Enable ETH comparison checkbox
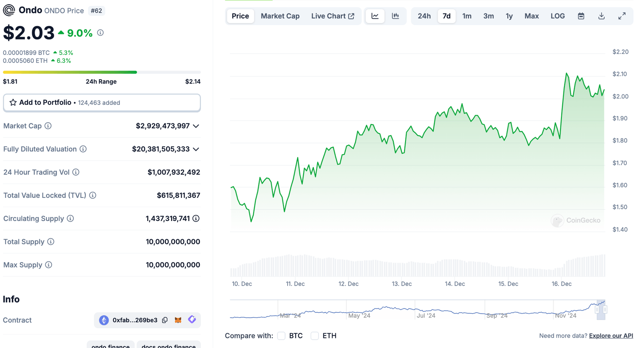 pyautogui.click(x=315, y=336)
